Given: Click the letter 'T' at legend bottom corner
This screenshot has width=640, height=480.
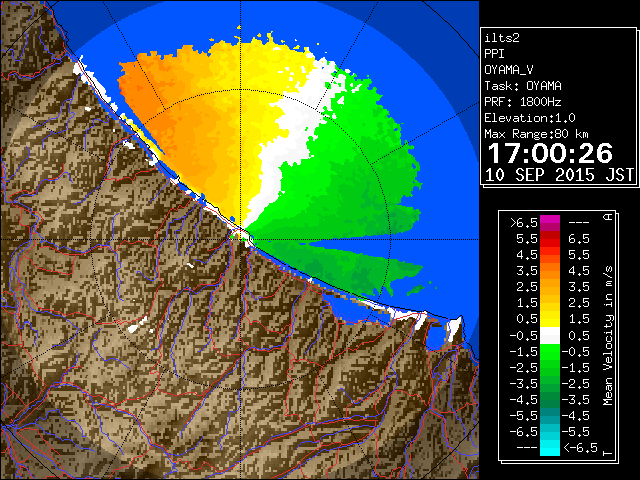Looking at the screenshot, I should (x=608, y=453).
